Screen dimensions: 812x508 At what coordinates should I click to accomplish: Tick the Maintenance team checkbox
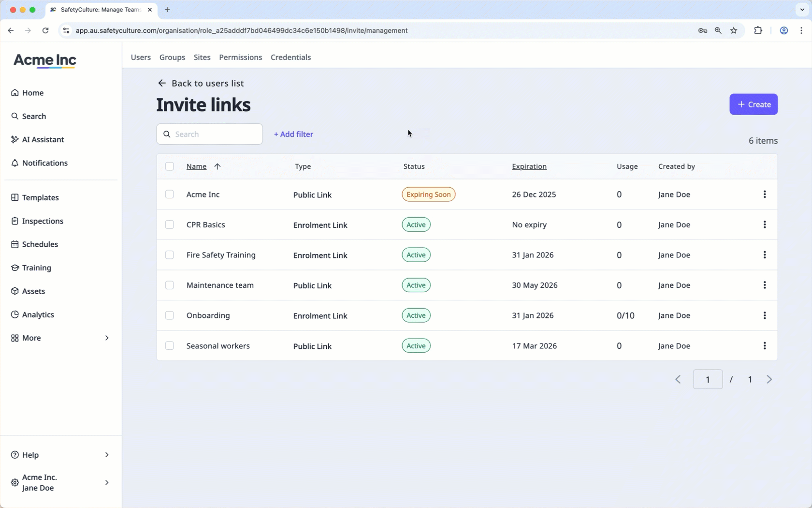click(x=169, y=285)
